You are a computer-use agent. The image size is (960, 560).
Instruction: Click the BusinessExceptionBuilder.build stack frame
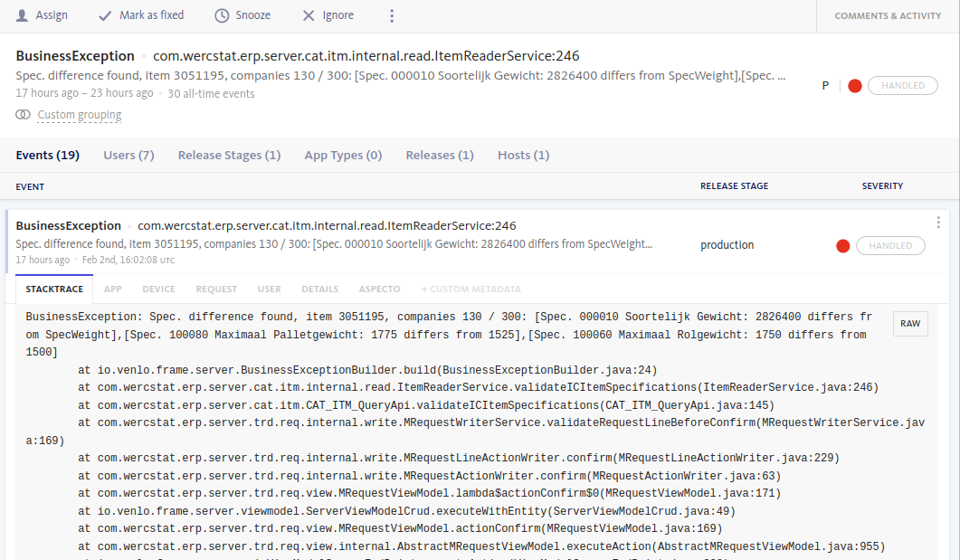[x=367, y=370]
